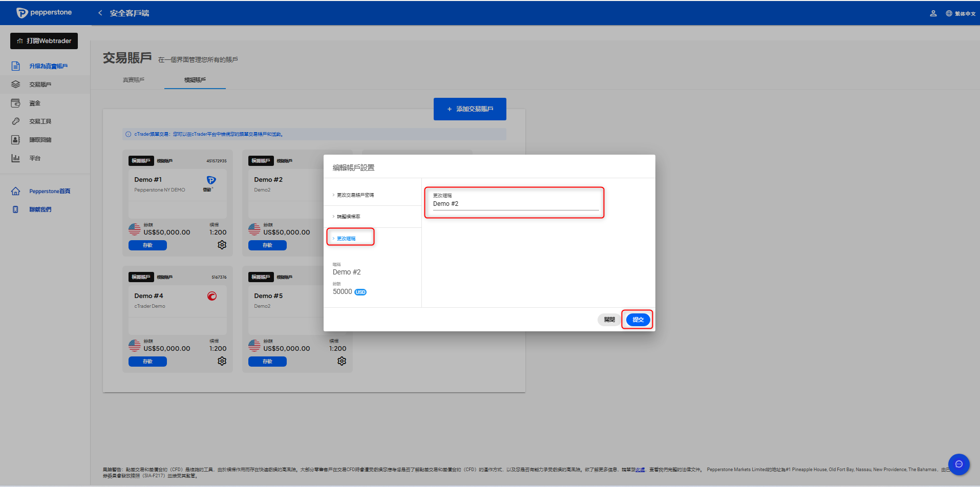Image resolution: width=980 pixels, height=487 pixels.
Task: Expand 更改暱稱 section in dialog
Action: (346, 239)
